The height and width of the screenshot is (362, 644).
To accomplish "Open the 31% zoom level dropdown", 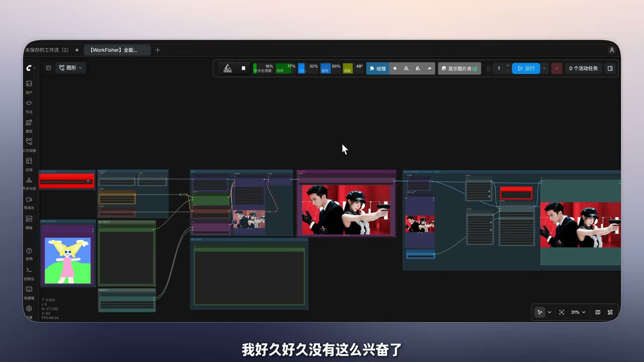I will coord(578,312).
